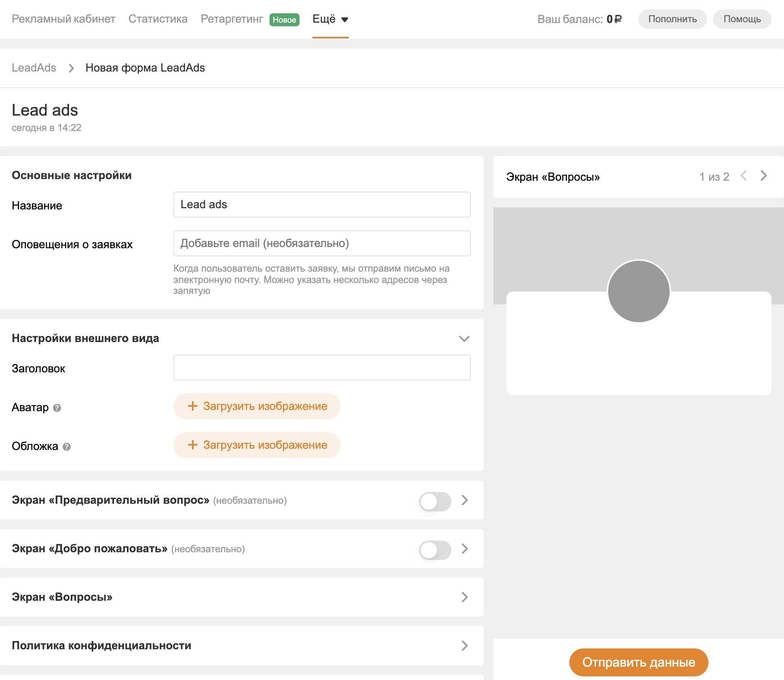Go to previous preview screen arrow

744,176
